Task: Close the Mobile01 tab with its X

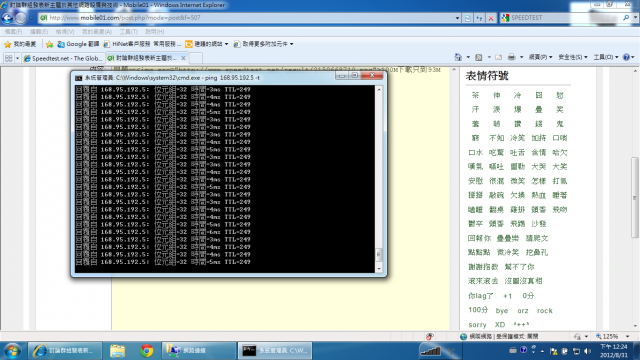Action: [183, 58]
